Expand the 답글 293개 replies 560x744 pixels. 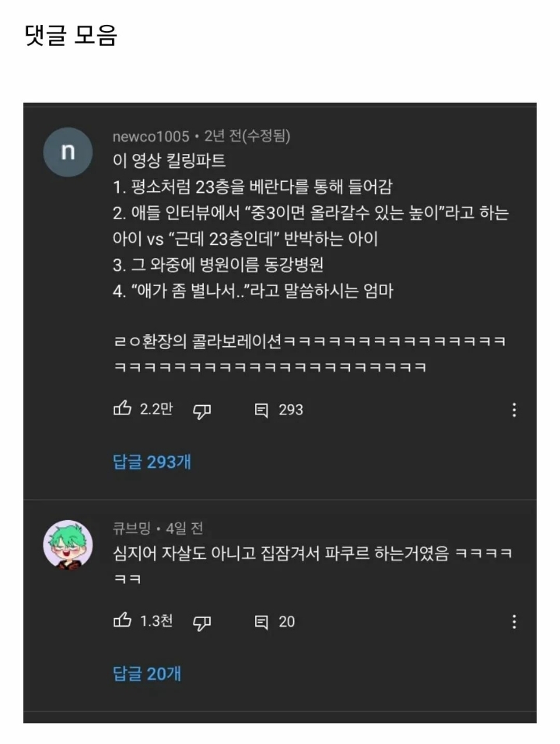(x=152, y=462)
